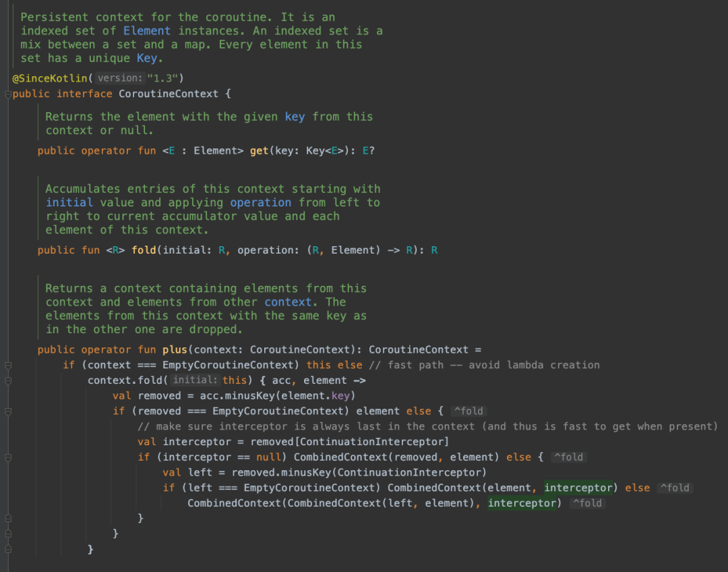Click the '^fold' hint after 'CombinedContext(removed, element) else {'

(x=569, y=457)
